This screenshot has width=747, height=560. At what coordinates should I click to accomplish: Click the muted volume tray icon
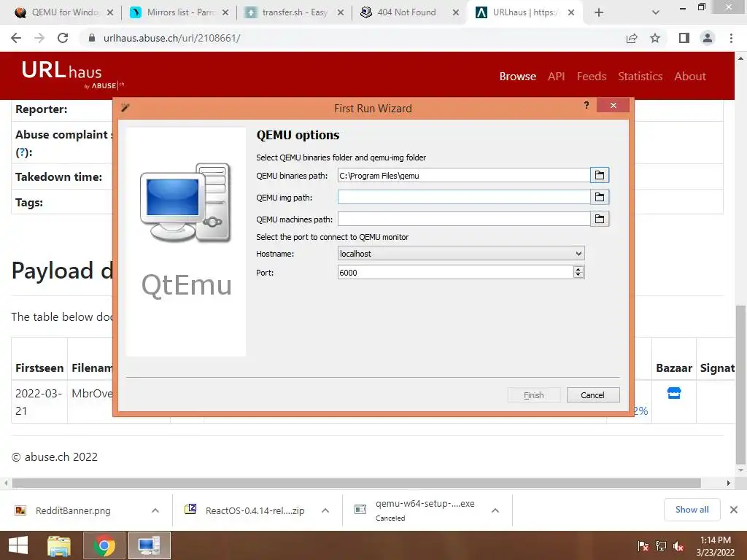click(x=678, y=546)
